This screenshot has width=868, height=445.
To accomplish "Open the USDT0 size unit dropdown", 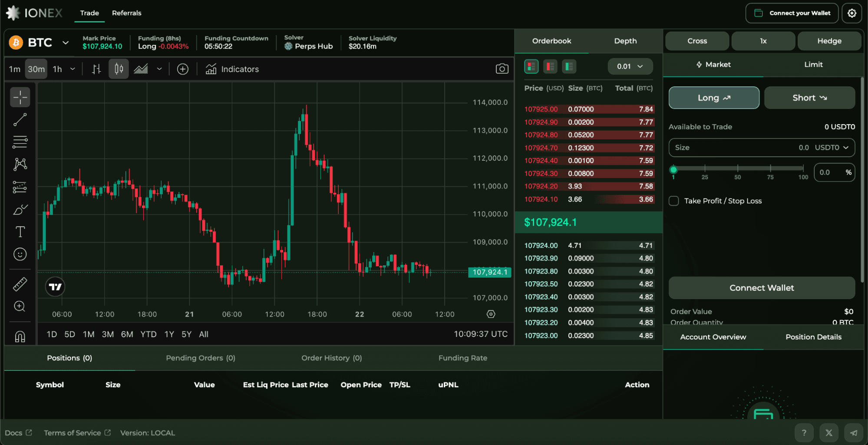I will pos(832,148).
